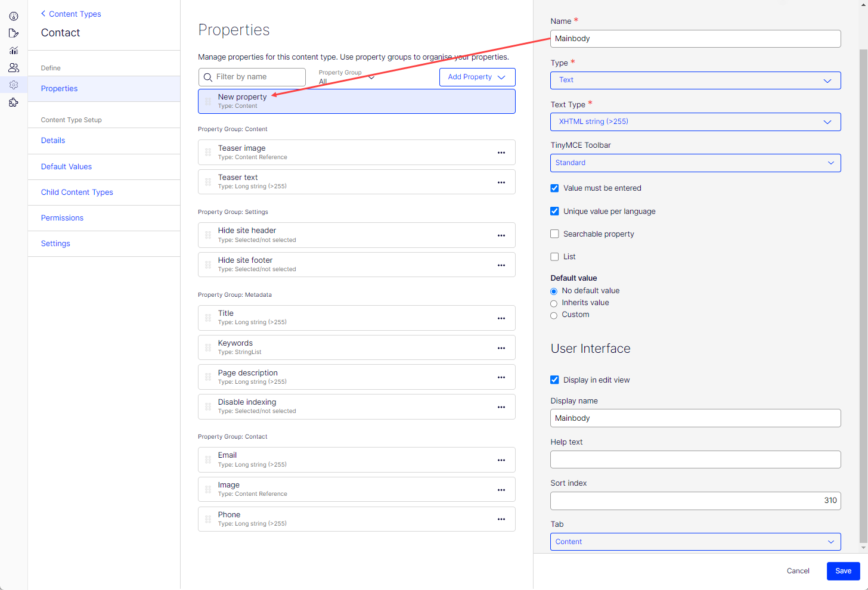
Task: Open Text Type dropdown showing XHTML string
Action: coord(695,122)
